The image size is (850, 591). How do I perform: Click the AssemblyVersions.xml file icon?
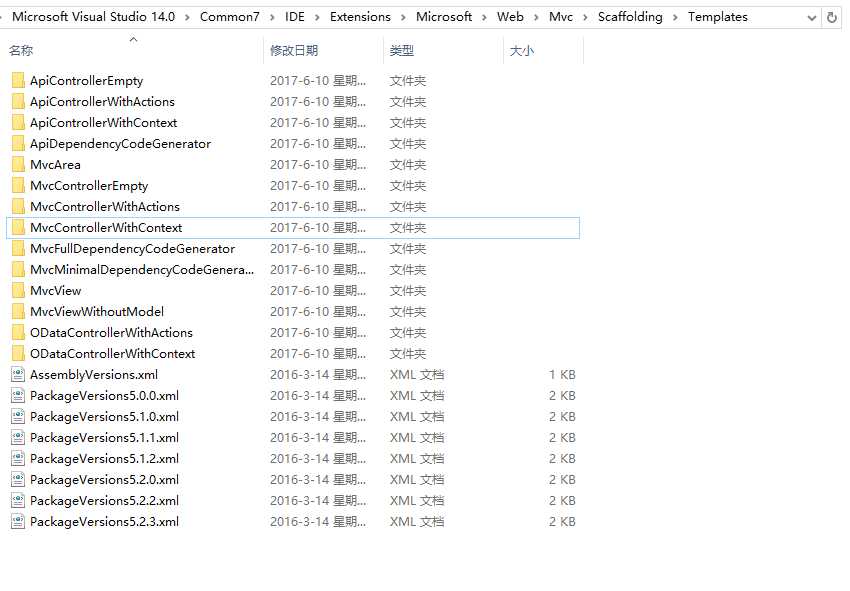[18, 375]
